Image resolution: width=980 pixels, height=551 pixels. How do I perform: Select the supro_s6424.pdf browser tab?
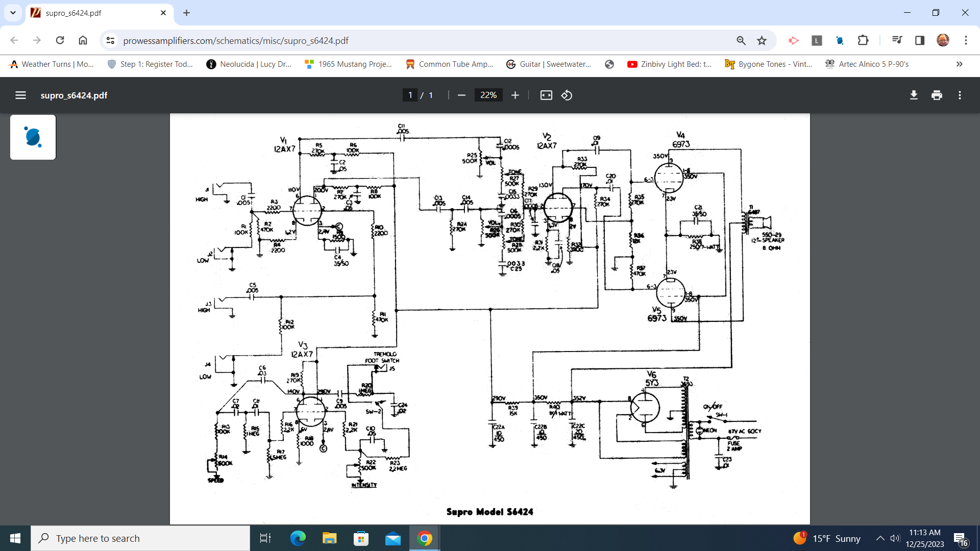100,13
